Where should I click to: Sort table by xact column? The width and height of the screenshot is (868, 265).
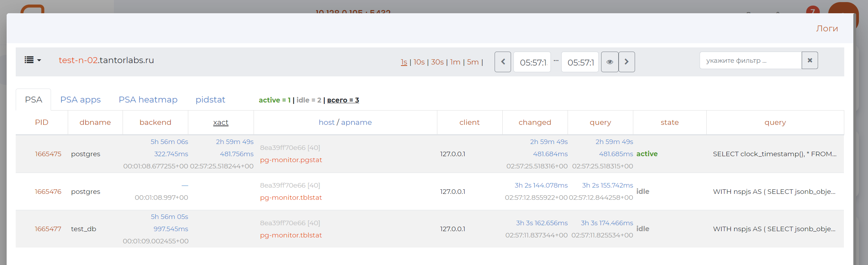click(x=221, y=122)
